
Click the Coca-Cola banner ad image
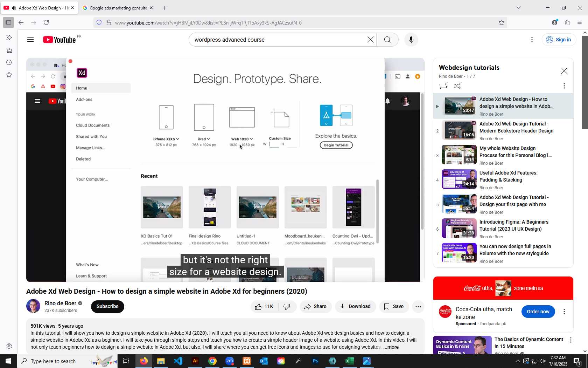tap(503, 288)
